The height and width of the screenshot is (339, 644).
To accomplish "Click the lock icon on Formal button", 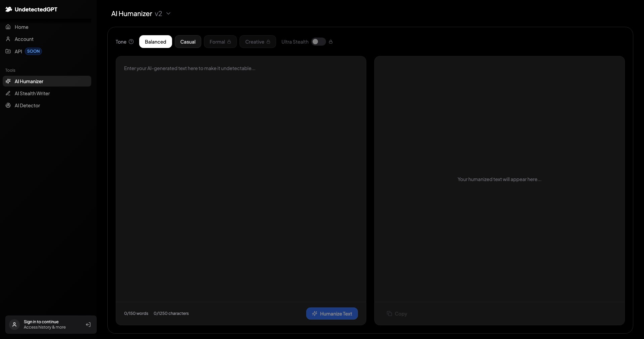I will [x=229, y=42].
